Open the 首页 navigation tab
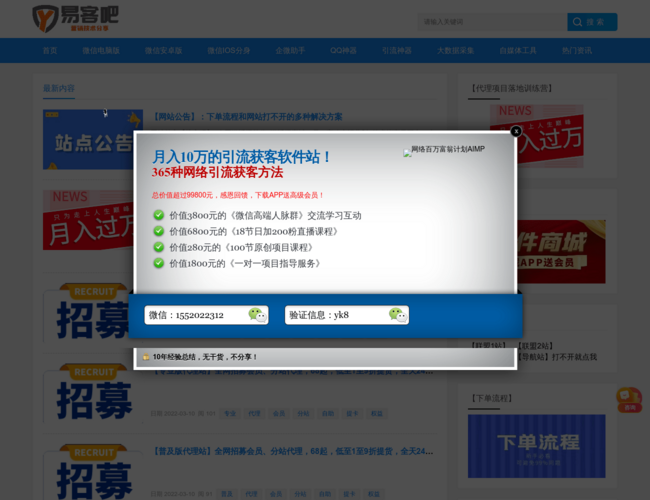Image resolution: width=650 pixels, height=500 pixels. [x=50, y=50]
